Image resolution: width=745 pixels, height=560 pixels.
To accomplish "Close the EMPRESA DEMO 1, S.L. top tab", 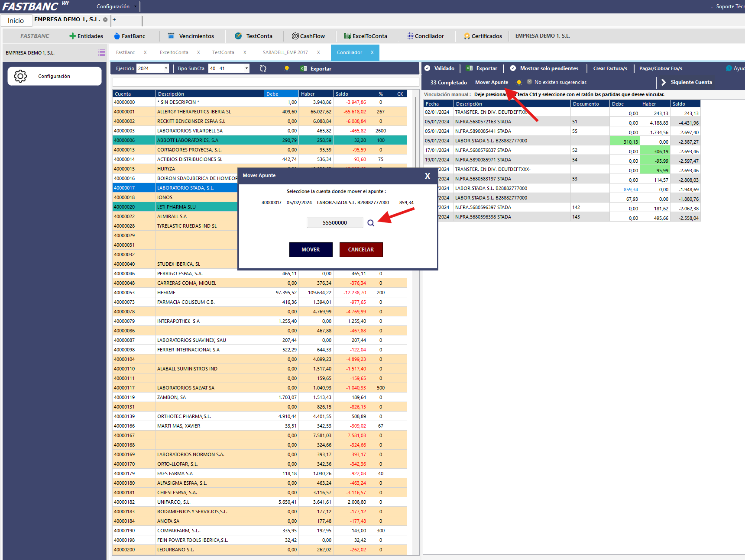I will coord(105,19).
